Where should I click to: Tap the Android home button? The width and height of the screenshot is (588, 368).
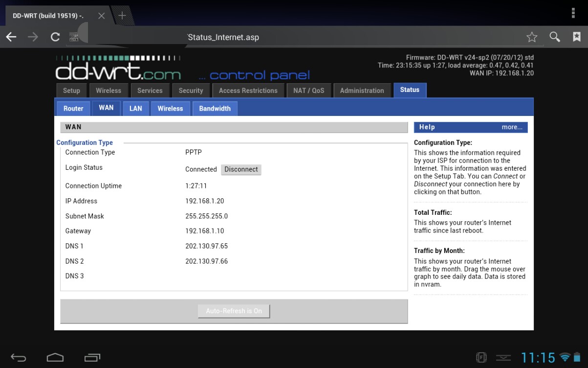(x=55, y=358)
